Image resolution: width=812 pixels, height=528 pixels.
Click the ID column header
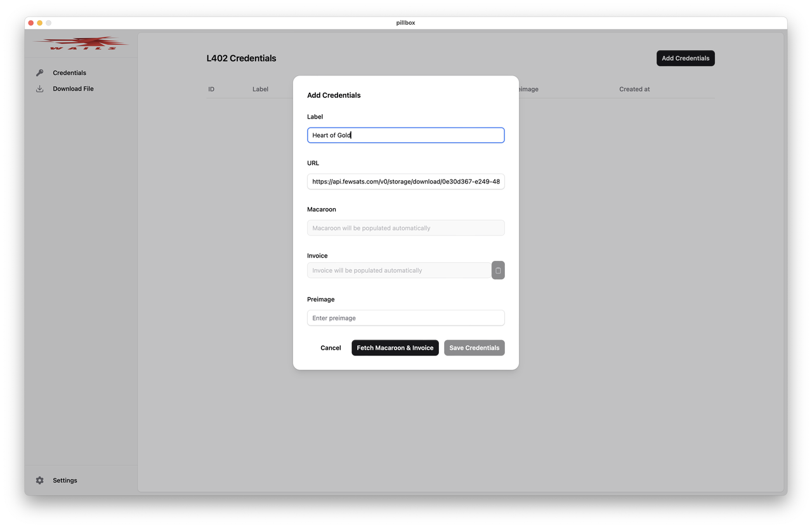(211, 89)
